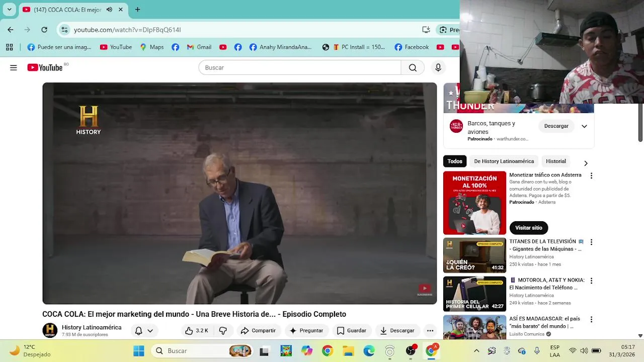Viewport: 644px width, 362px height.
Task: Reload the page
Action: coord(44,30)
